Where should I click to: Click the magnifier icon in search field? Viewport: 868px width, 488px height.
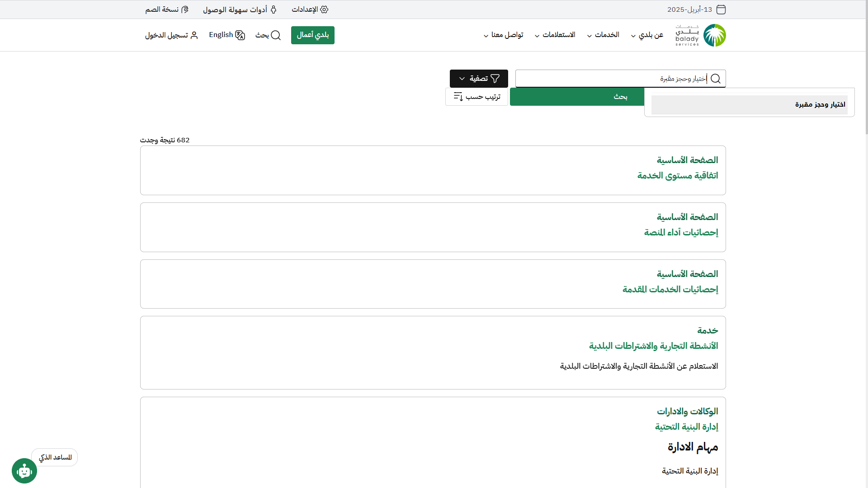715,79
